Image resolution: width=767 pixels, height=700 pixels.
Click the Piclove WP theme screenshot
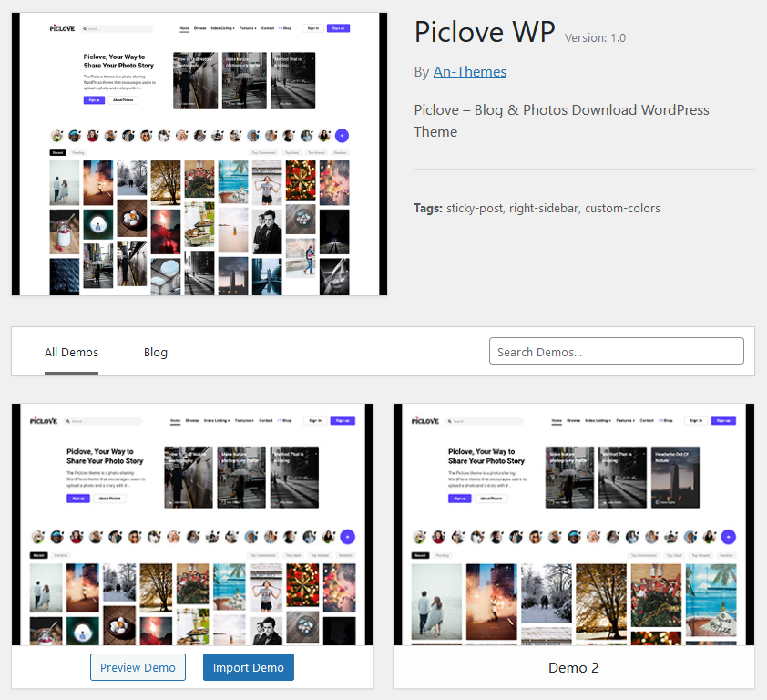coord(199,154)
